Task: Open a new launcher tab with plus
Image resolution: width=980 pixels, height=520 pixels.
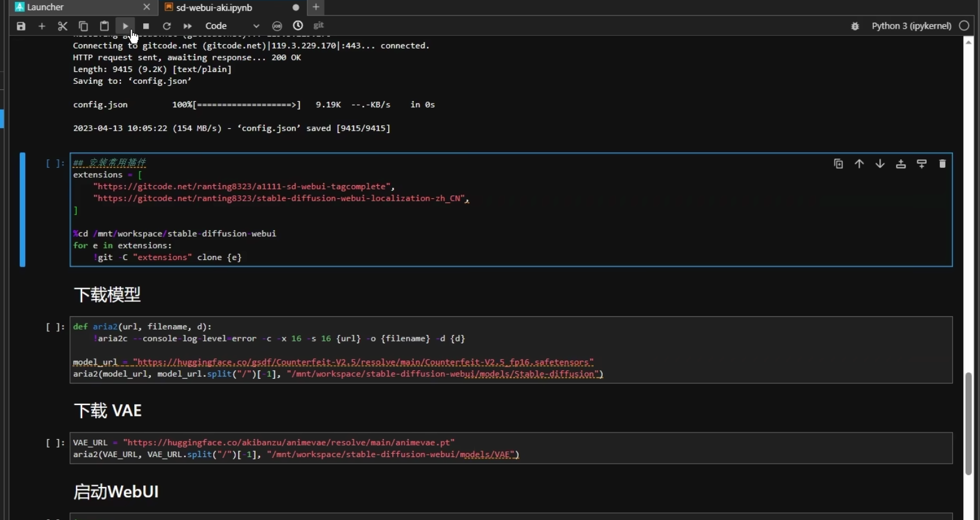Action: (x=316, y=7)
